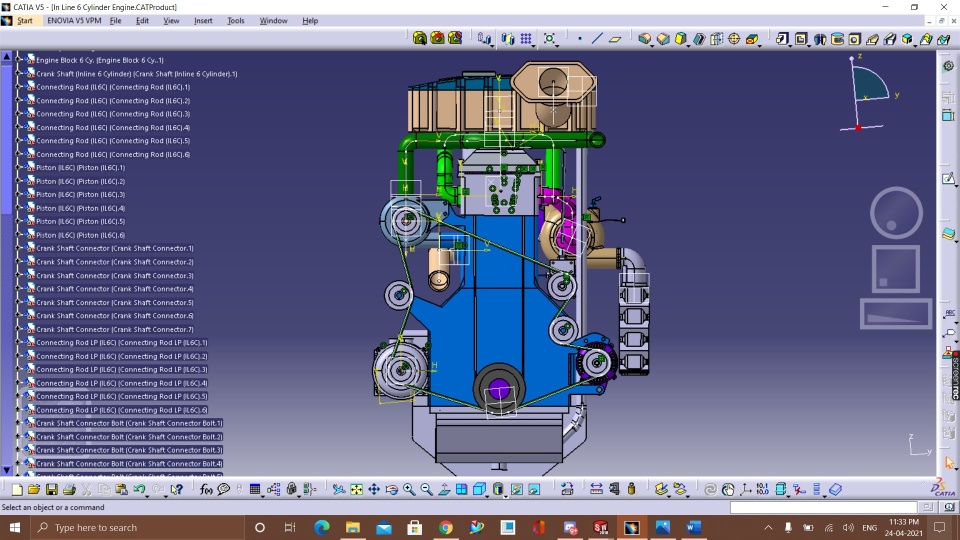Select the Line tool in top toolbar
Viewport: 960px width, 540px height.
(x=597, y=39)
